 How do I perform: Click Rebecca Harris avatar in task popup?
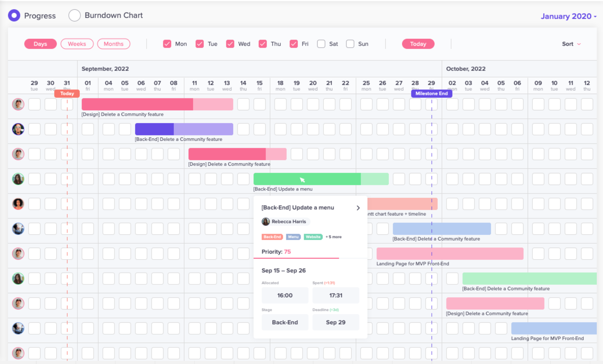(x=266, y=221)
